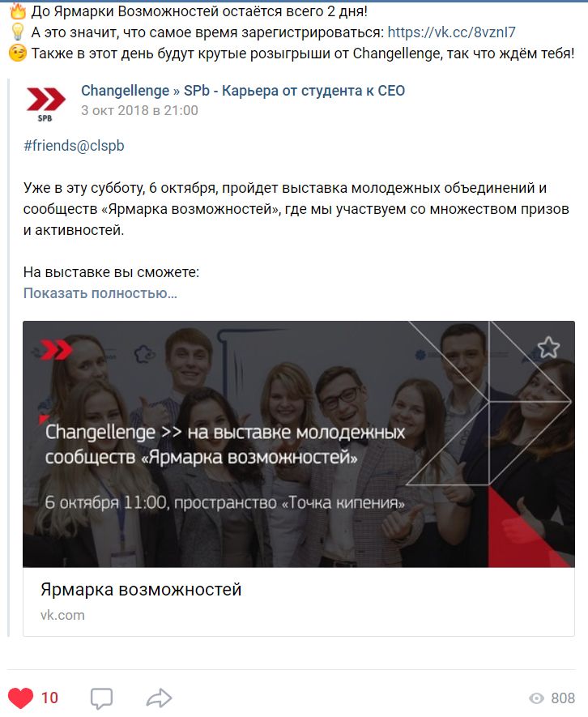
Task: Click the #friends@clspb hashtag
Action: (74, 145)
